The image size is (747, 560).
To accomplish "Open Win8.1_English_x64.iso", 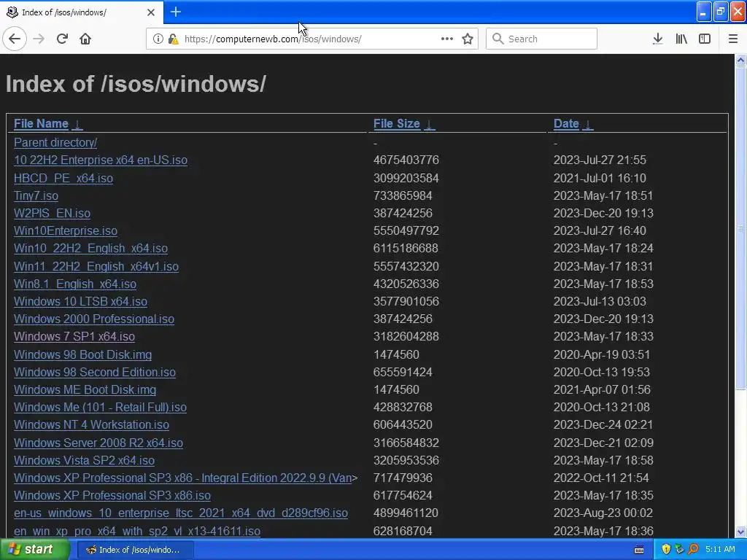I will pos(75,284).
